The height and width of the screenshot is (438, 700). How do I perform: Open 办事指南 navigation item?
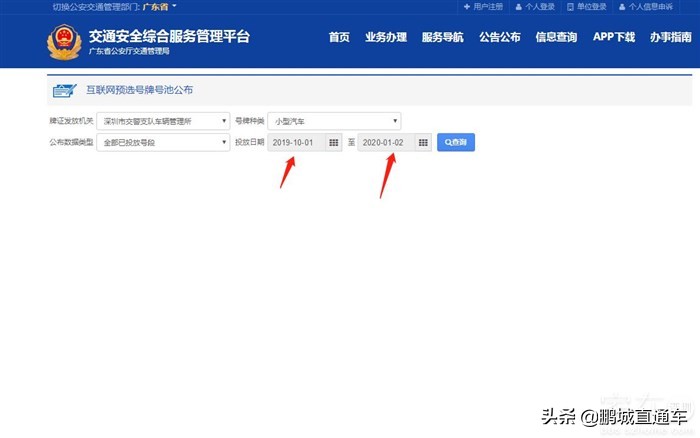[671, 37]
